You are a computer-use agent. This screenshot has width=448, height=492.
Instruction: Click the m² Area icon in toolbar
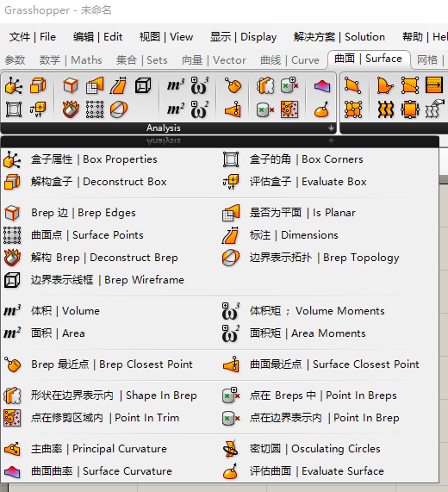click(x=176, y=109)
